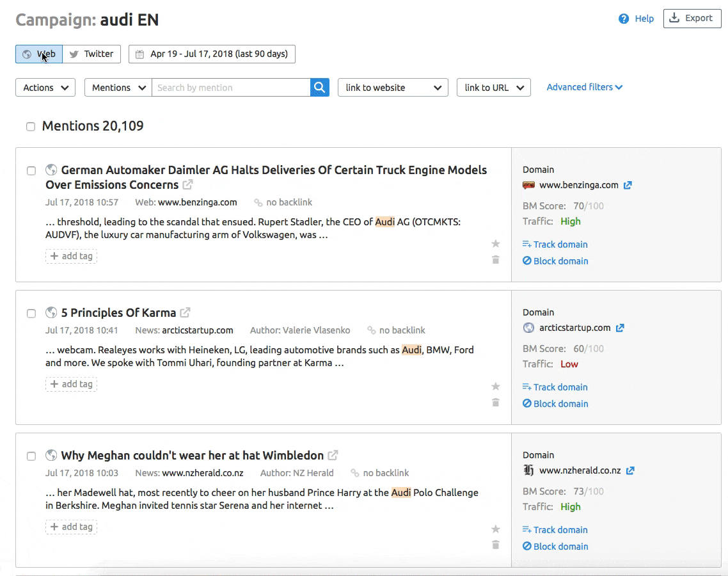Open Why Meghan couldn't wear her hat title
Viewport: 728px width, 576px height.
click(192, 455)
